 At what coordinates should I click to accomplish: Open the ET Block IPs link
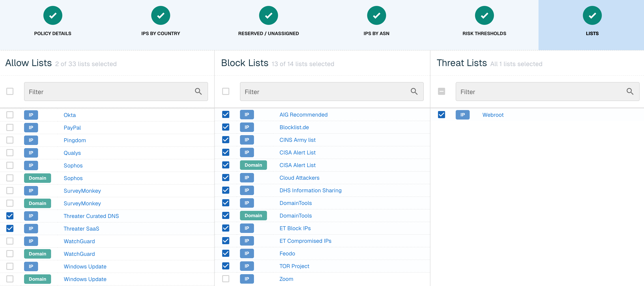[x=295, y=228]
